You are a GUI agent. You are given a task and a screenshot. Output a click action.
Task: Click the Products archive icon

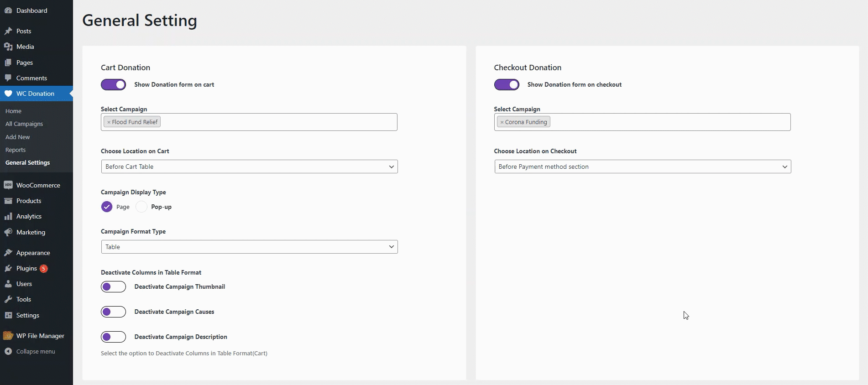click(8, 201)
